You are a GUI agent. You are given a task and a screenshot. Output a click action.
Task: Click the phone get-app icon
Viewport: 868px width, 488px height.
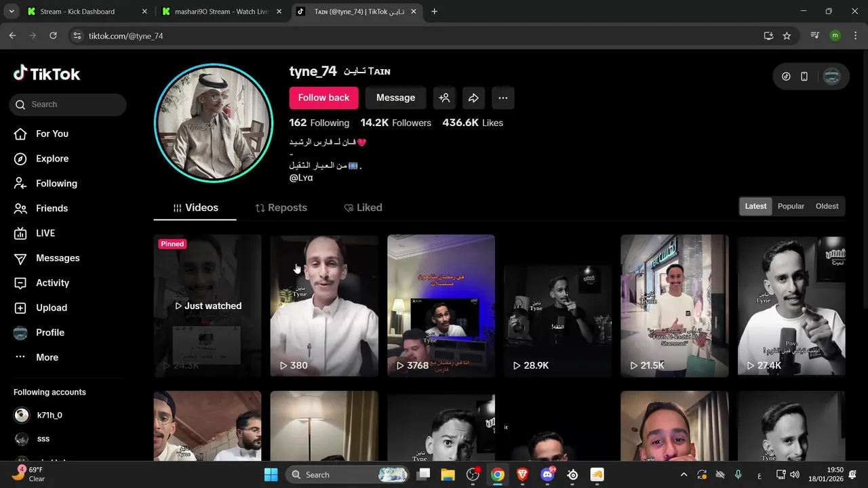tap(804, 77)
